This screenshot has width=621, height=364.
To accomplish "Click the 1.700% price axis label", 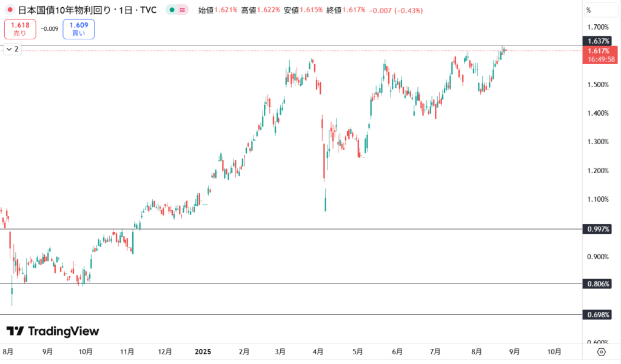I will coord(598,27).
